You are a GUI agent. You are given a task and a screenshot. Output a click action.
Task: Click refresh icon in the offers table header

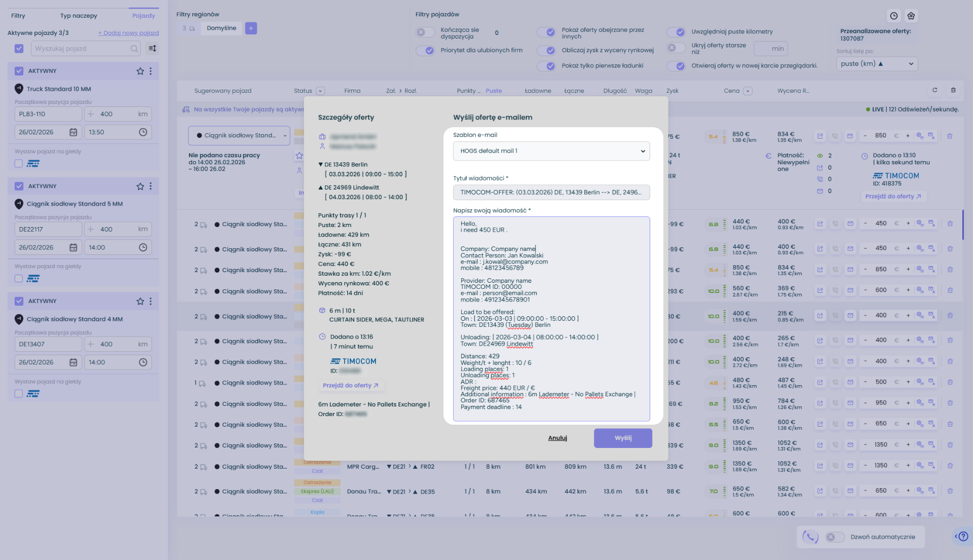point(935,90)
